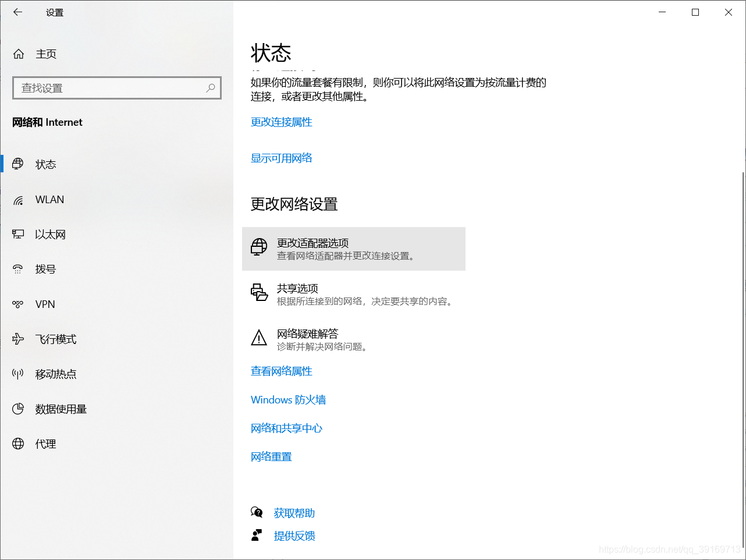Click the 查找设置 search box
This screenshot has width=746, height=560.
point(116,87)
